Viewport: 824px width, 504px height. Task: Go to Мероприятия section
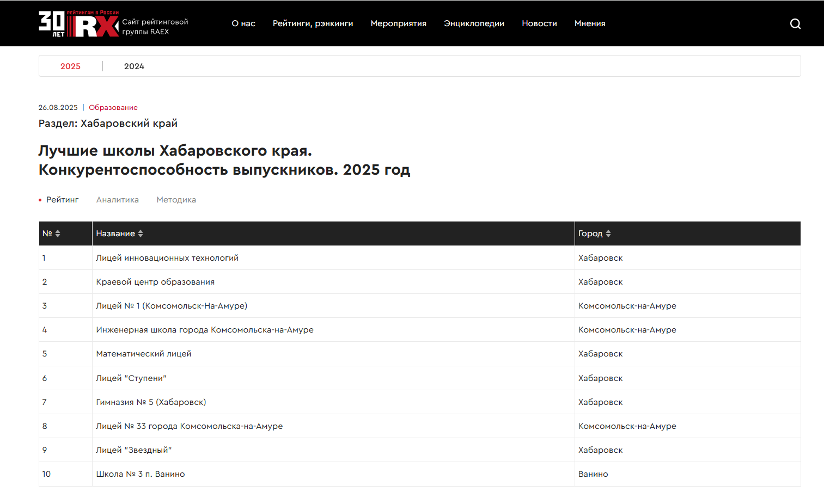pyautogui.click(x=398, y=23)
